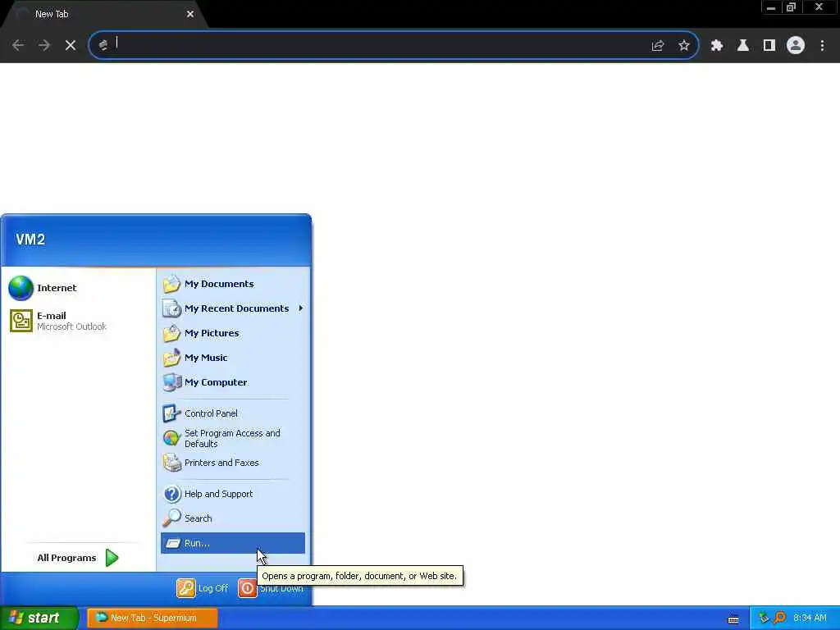Click the orange magnifier tray icon
The image size is (840, 630).
coord(779,619)
